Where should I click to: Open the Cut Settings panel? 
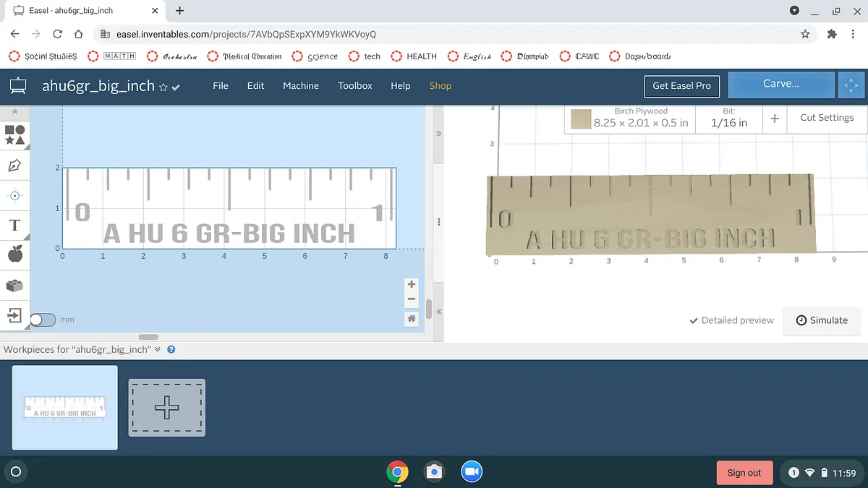(x=826, y=118)
